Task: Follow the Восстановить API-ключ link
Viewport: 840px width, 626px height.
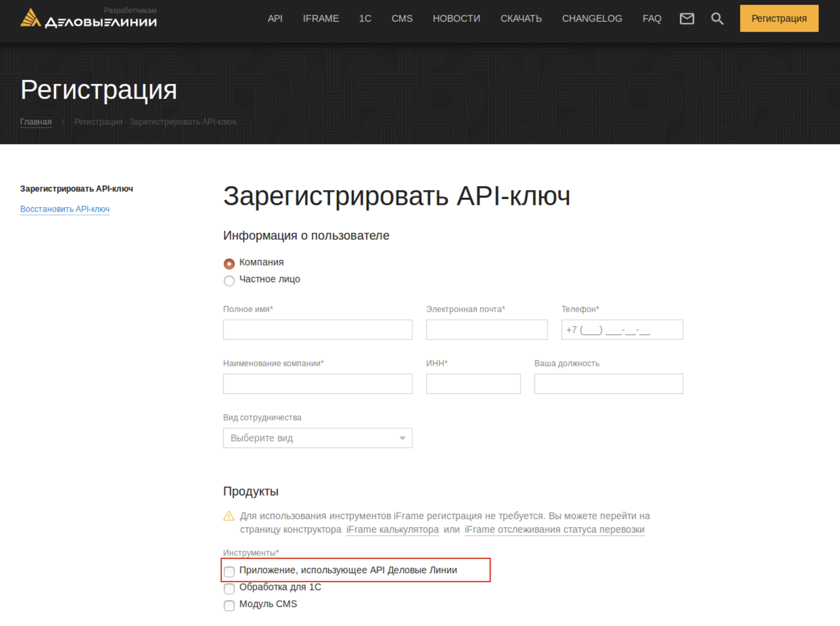Action: point(65,209)
